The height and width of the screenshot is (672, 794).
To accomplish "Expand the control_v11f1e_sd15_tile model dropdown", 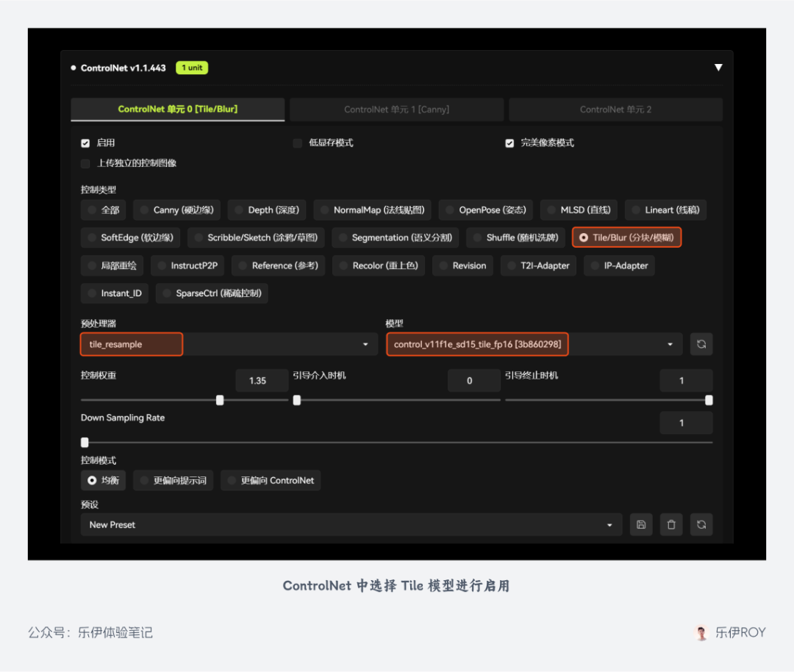I will [x=531, y=344].
